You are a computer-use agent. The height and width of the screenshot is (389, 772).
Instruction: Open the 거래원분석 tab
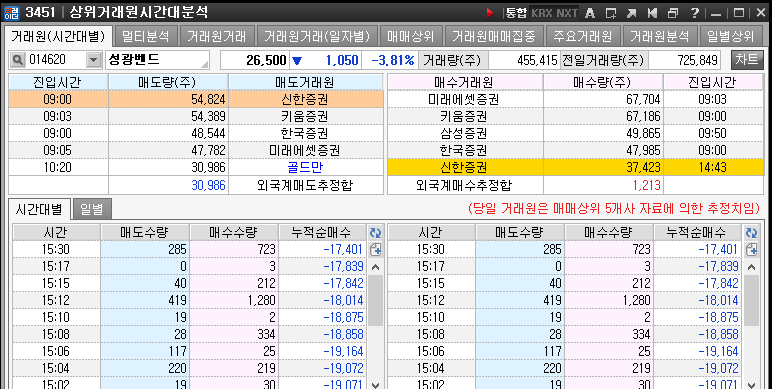click(660, 36)
